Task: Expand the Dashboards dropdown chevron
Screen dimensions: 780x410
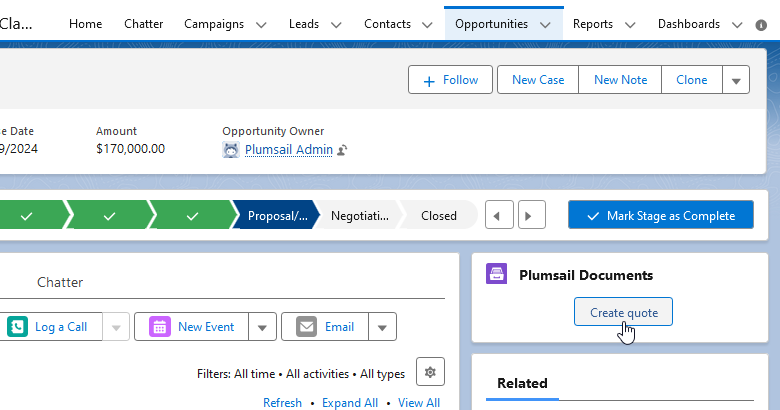Action: tap(737, 25)
